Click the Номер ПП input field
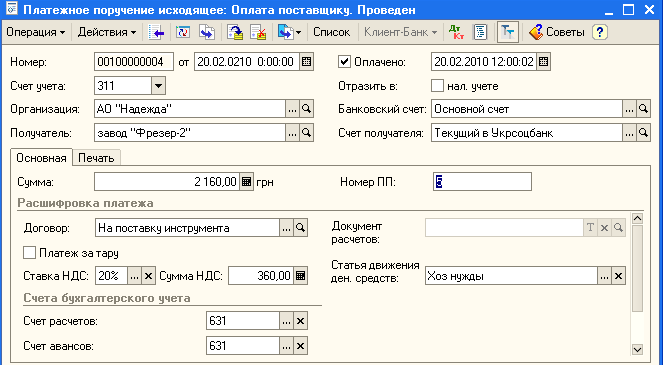663x365 pixels. [482, 182]
